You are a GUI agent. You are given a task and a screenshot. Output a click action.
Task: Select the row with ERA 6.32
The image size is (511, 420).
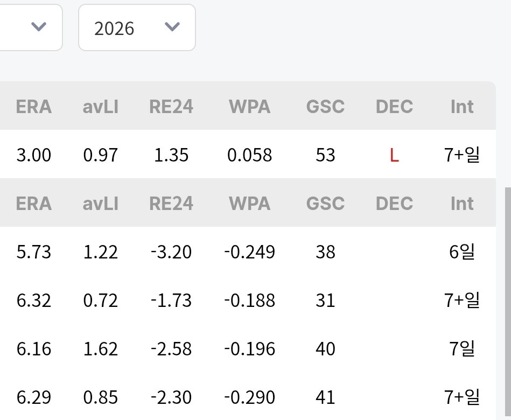pos(248,300)
